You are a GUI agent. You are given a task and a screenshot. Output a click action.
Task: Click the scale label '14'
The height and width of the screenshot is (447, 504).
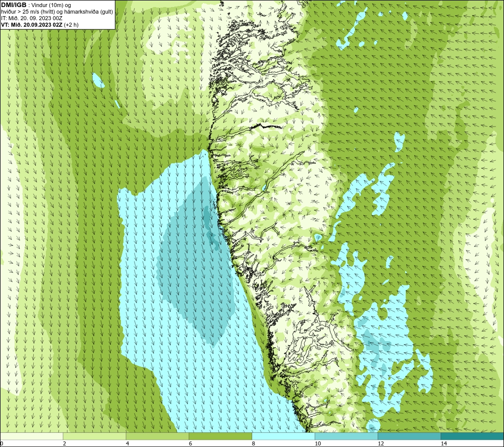point(444,443)
